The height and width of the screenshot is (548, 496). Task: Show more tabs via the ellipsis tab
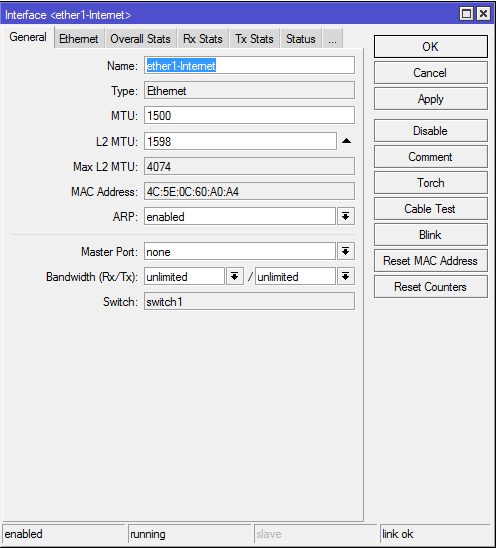point(332,39)
